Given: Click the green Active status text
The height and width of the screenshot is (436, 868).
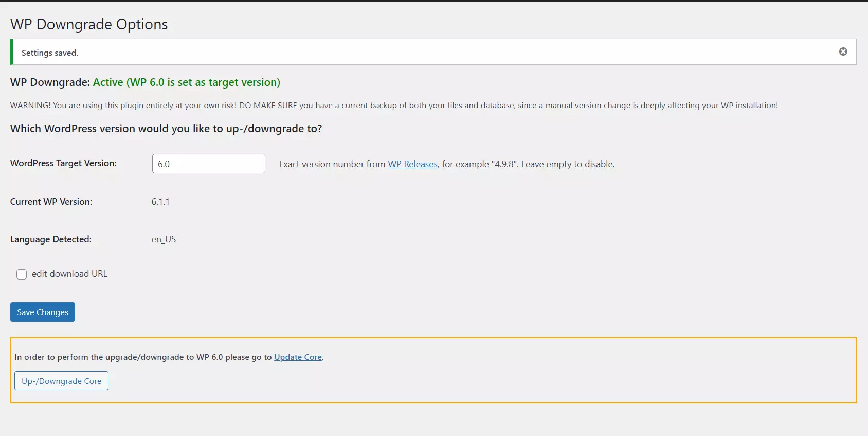Looking at the screenshot, I should tap(187, 82).
